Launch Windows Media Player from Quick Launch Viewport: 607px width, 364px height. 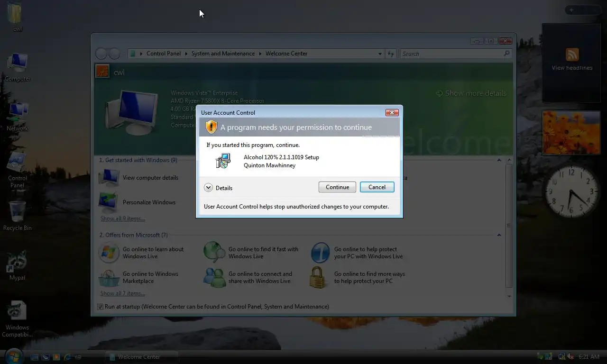point(56,357)
